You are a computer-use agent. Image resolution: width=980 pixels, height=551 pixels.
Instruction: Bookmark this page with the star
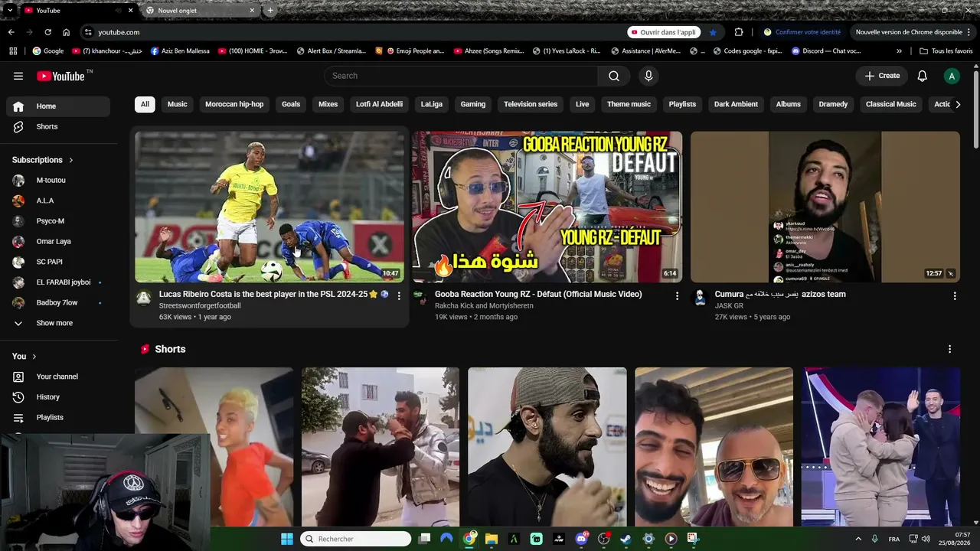pyautogui.click(x=713, y=32)
